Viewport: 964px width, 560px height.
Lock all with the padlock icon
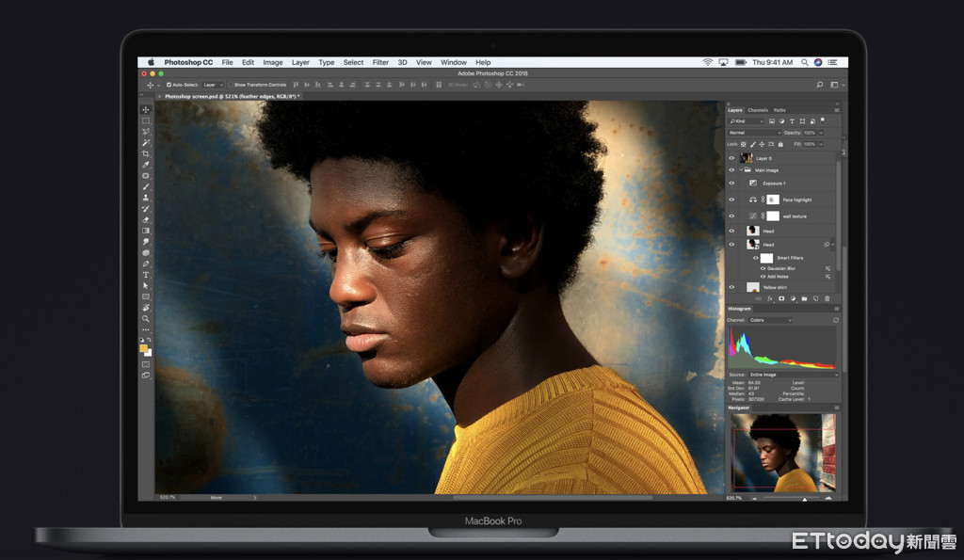780,144
